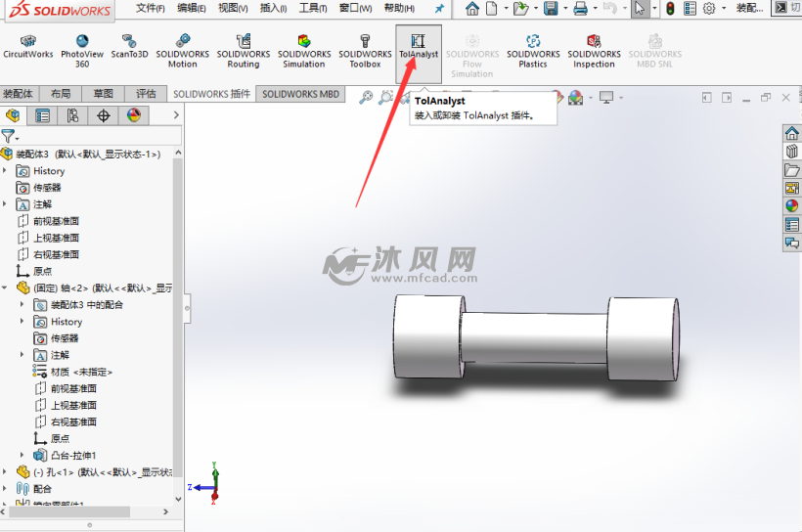Expand the 配合 mates folder
Screen dimensions: 802x532
click(x=5, y=489)
